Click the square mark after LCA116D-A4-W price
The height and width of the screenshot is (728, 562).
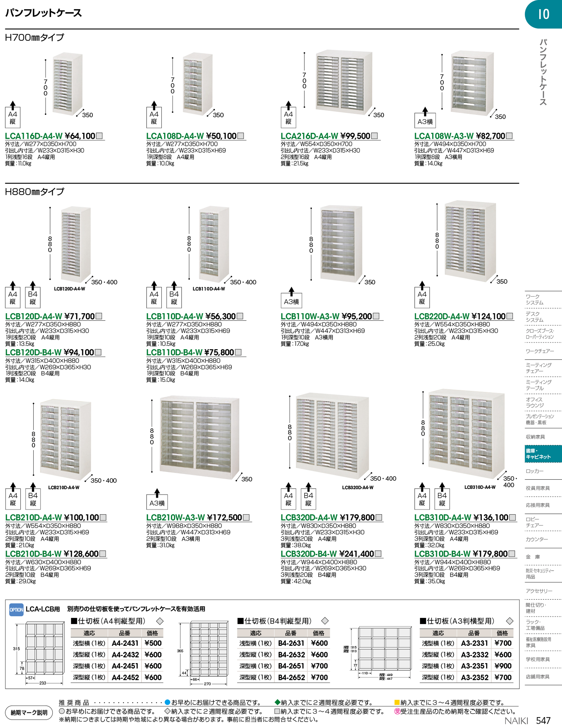(99, 136)
